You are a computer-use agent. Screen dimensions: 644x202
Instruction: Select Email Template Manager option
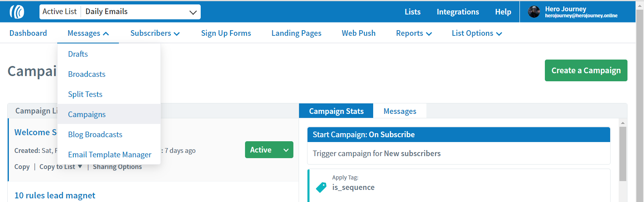click(x=110, y=155)
